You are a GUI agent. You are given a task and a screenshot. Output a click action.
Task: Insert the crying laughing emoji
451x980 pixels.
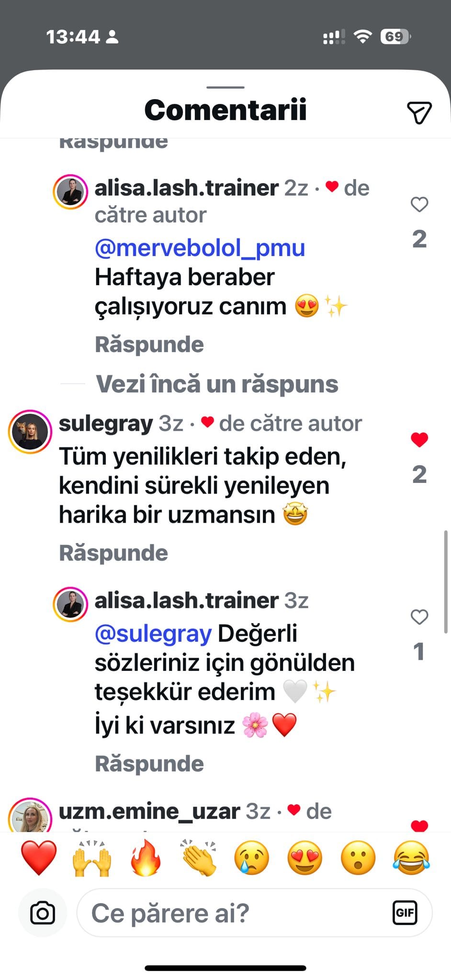(411, 858)
